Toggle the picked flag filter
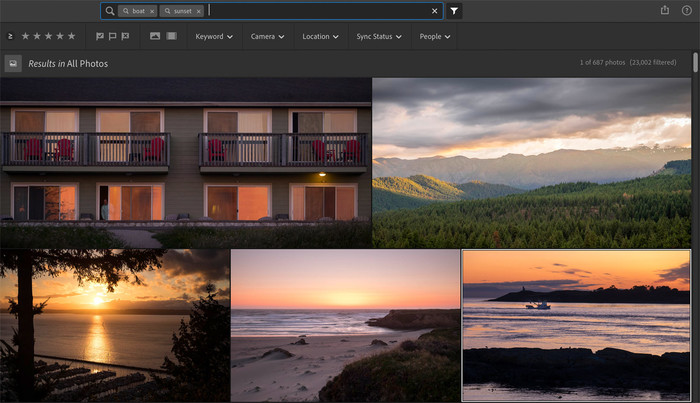This screenshot has width=700, height=403. pyautogui.click(x=100, y=36)
